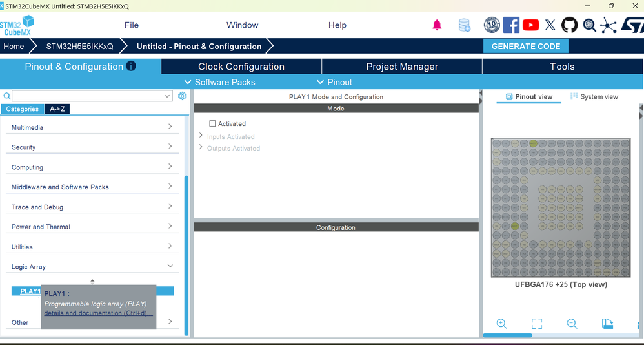Click in the peripheral search input field
The image size is (644, 345).
(x=88, y=96)
